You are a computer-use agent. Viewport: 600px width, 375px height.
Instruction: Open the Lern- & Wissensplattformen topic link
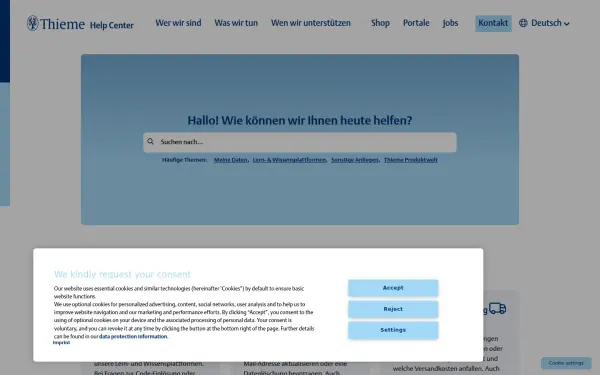coord(289,160)
